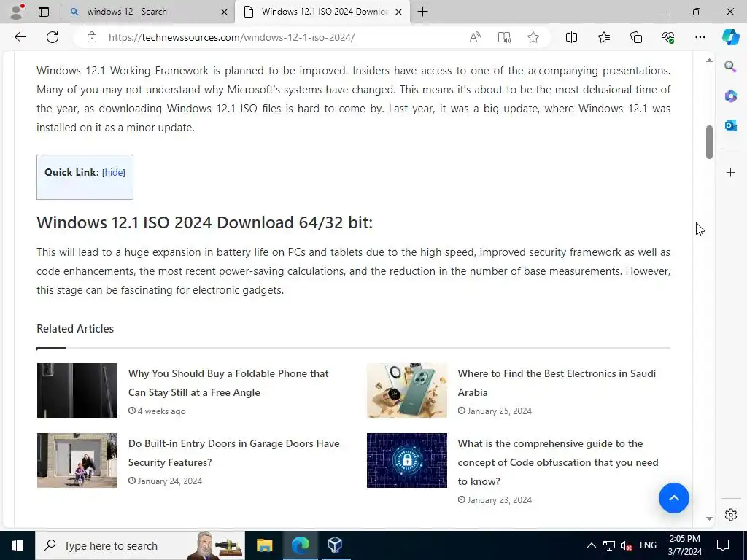Viewport: 747px width, 560px height.
Task: Close the Windows 12.1 ISO tab
Action: coord(399,12)
